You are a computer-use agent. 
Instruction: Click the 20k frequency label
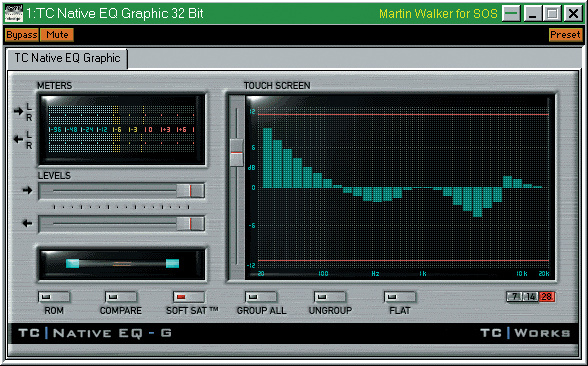pos(544,274)
